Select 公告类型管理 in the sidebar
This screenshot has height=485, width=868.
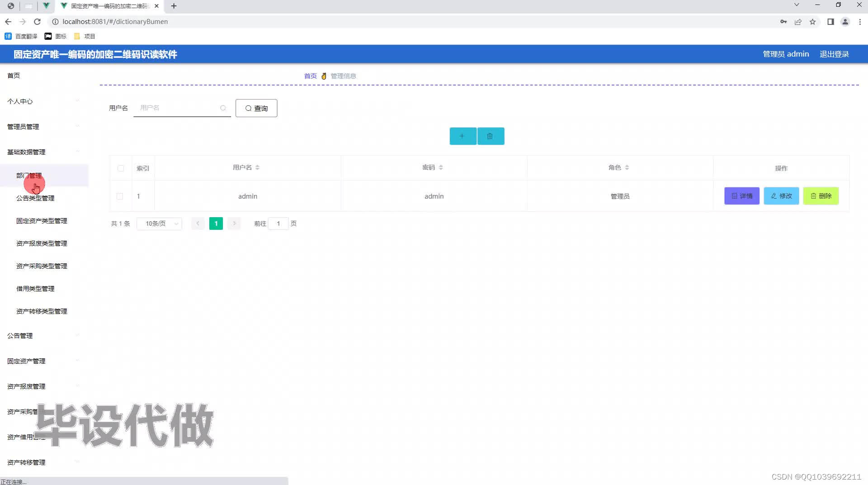tap(35, 198)
